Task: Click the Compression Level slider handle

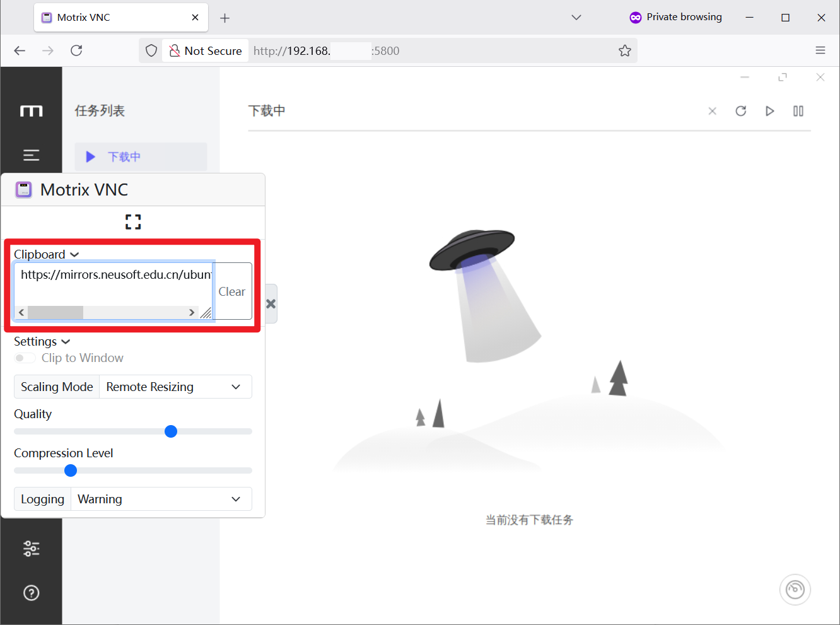Action: coord(71,470)
